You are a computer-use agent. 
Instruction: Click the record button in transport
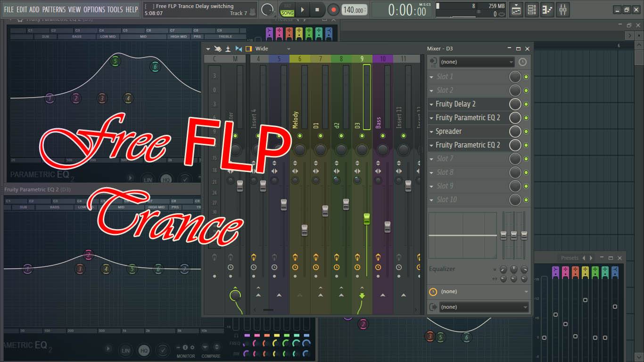(x=333, y=9)
